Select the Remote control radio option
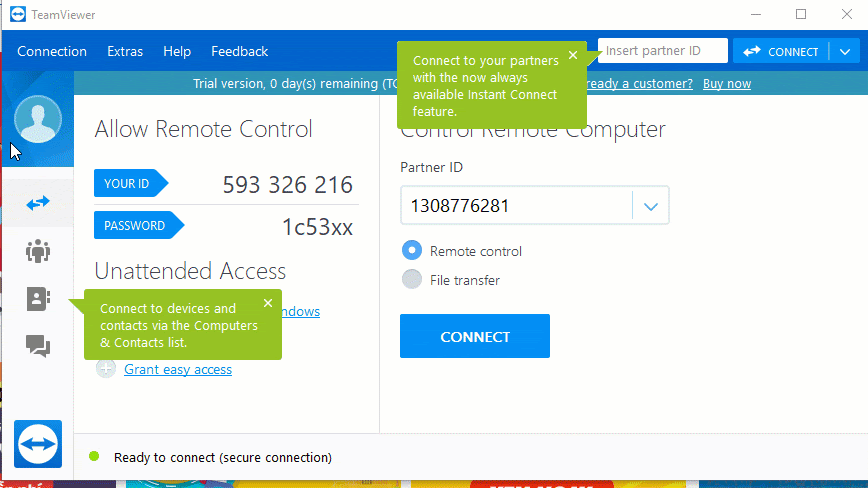Viewport: 868px width, 488px height. coord(412,251)
